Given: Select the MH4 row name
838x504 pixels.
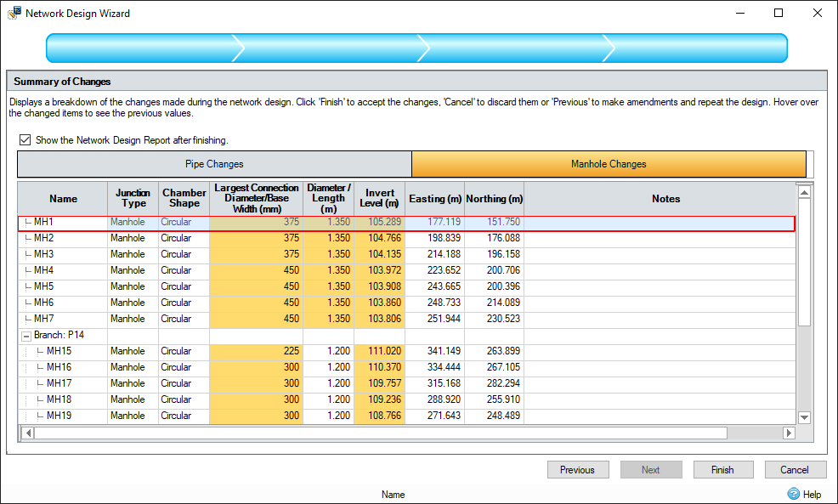Looking at the screenshot, I should point(44,270).
